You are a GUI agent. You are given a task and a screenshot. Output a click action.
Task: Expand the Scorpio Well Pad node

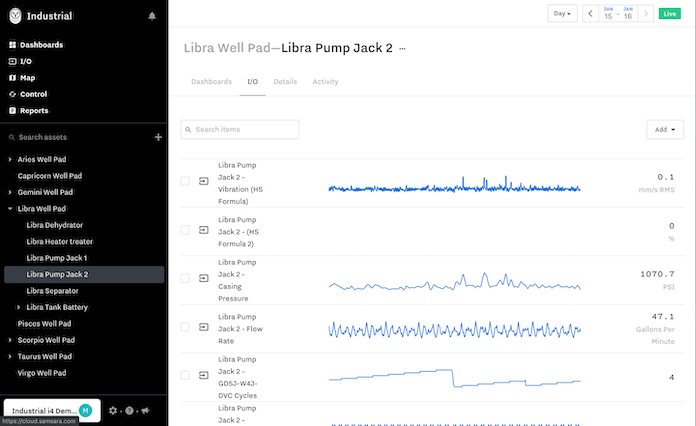(x=10, y=340)
